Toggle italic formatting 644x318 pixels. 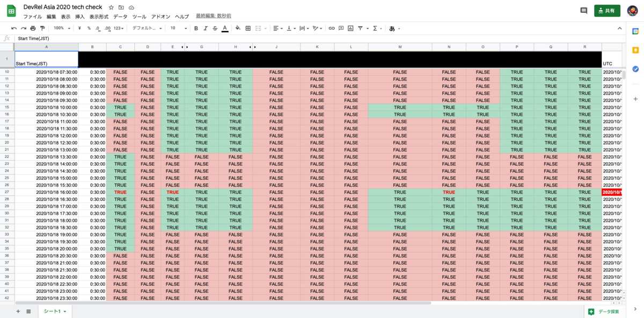(205, 28)
